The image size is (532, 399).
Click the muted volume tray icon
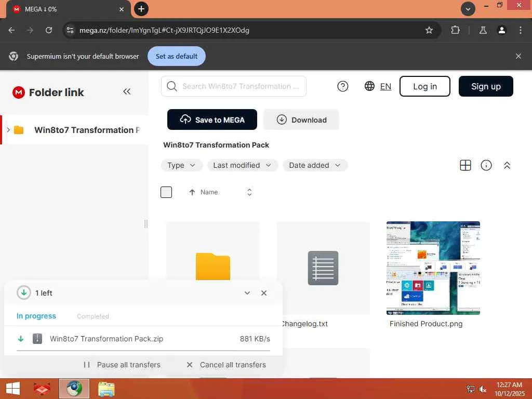point(483,389)
